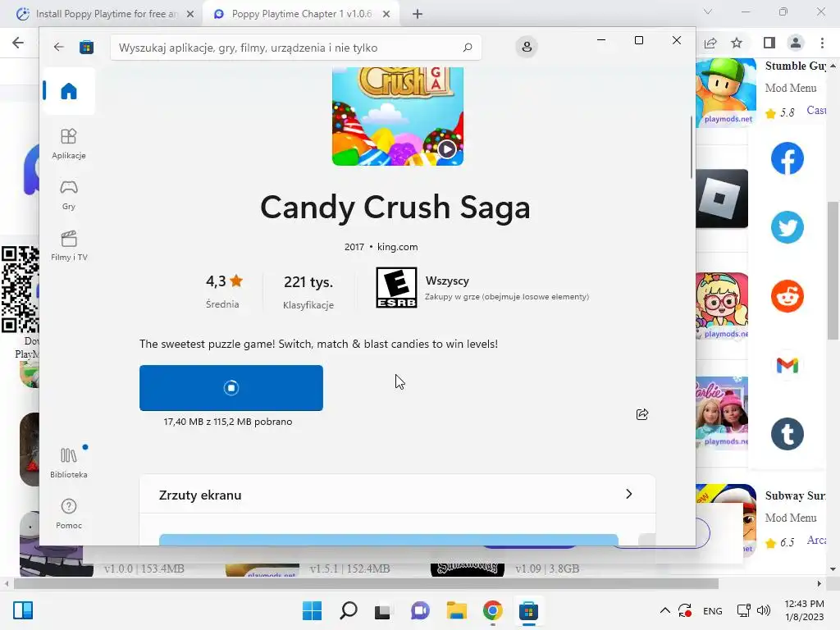Open taskbar Search

(348, 610)
